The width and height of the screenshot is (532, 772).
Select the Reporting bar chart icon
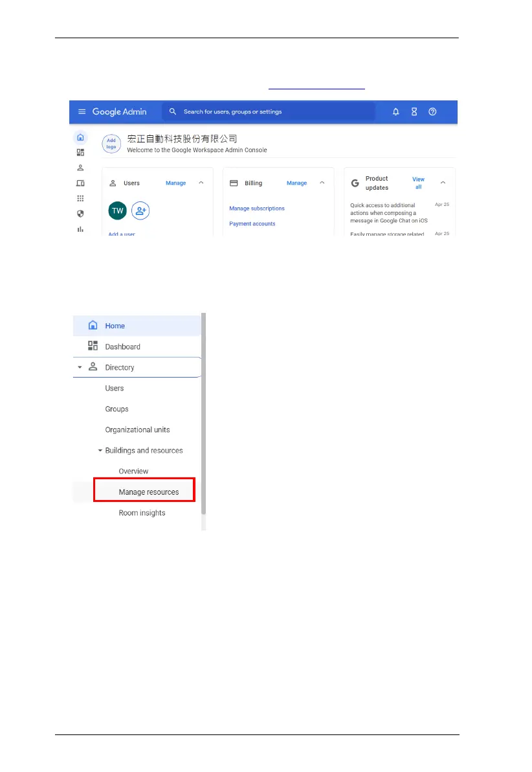coord(80,229)
